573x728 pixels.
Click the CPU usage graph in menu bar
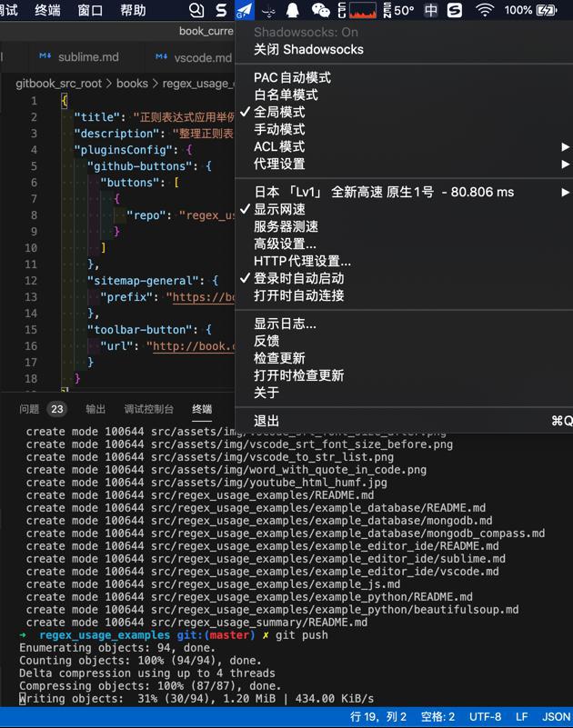tap(362, 10)
